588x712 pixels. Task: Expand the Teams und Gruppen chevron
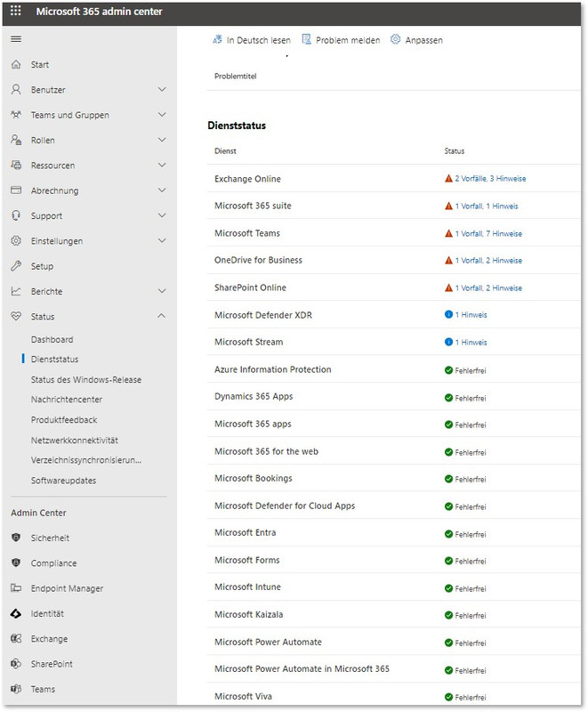point(162,115)
